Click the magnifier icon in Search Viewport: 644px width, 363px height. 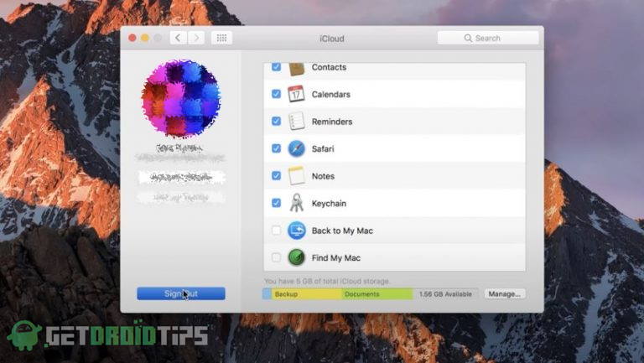[468, 39]
